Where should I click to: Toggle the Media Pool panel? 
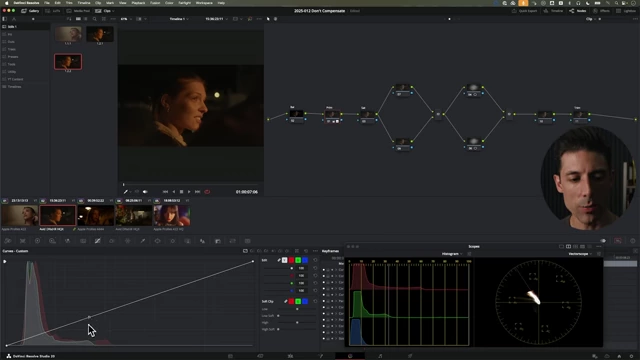pos(78,11)
